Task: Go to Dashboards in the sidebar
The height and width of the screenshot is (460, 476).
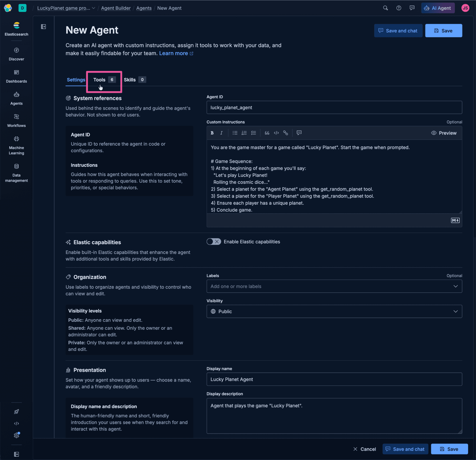Action: pos(16,76)
